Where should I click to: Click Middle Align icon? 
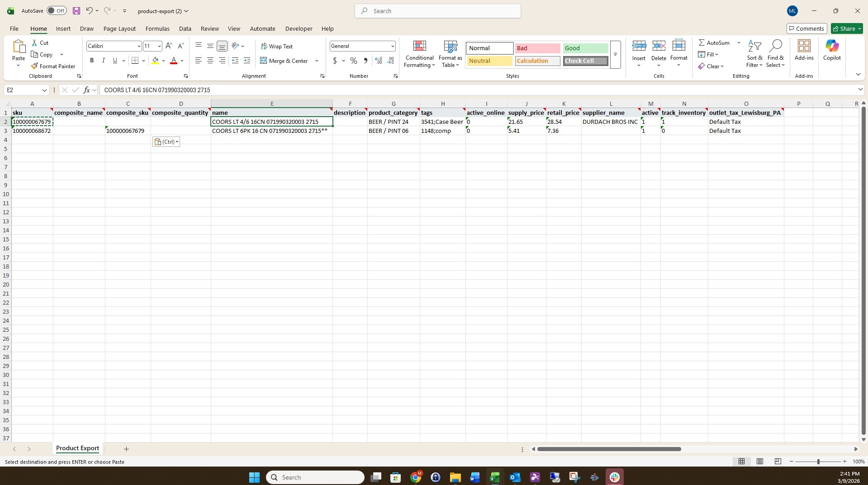(210, 46)
